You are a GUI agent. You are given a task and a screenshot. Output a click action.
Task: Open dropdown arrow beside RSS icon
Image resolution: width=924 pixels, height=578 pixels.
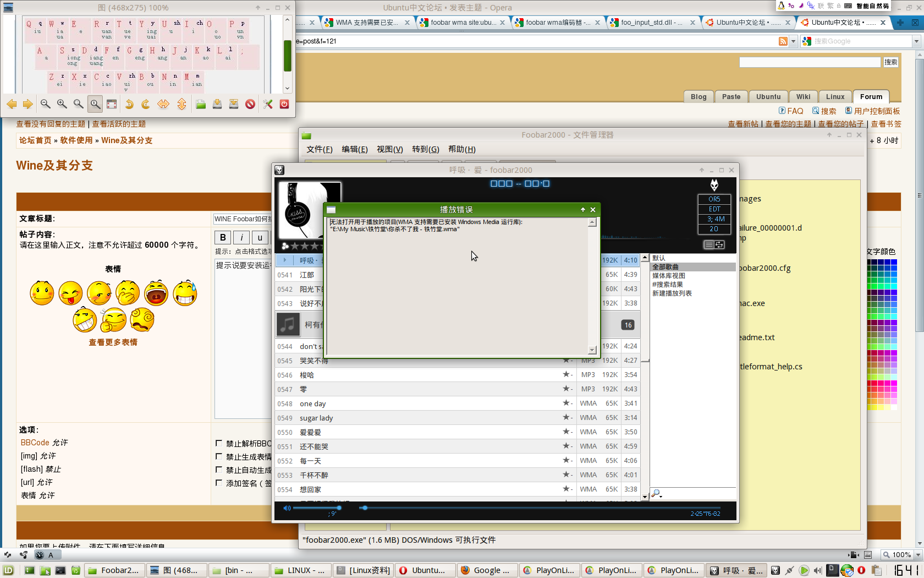[x=793, y=41]
